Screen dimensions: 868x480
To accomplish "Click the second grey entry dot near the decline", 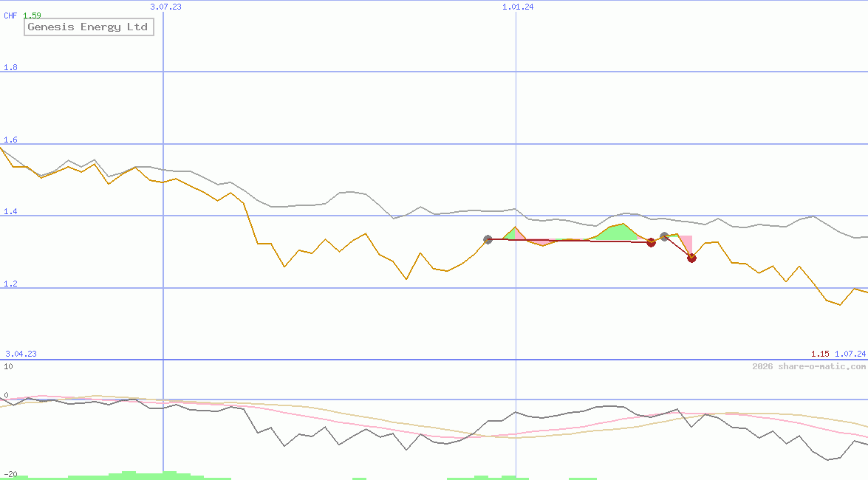I will (x=664, y=236).
